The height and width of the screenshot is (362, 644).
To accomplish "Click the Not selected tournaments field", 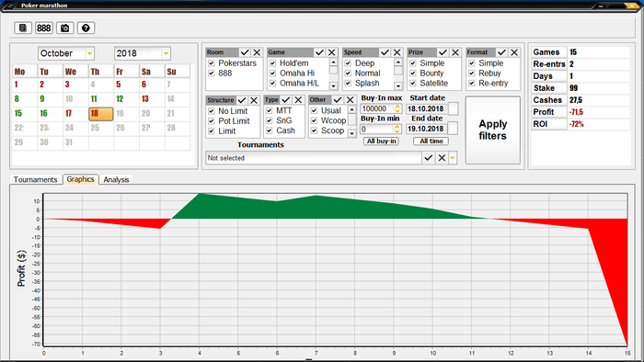I will [x=314, y=158].
